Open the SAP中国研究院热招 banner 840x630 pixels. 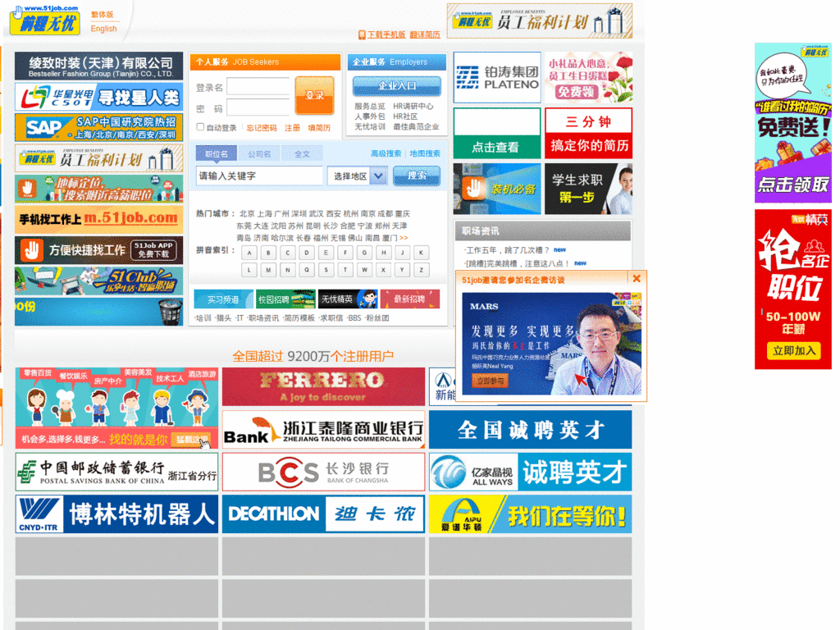pyautogui.click(x=98, y=127)
